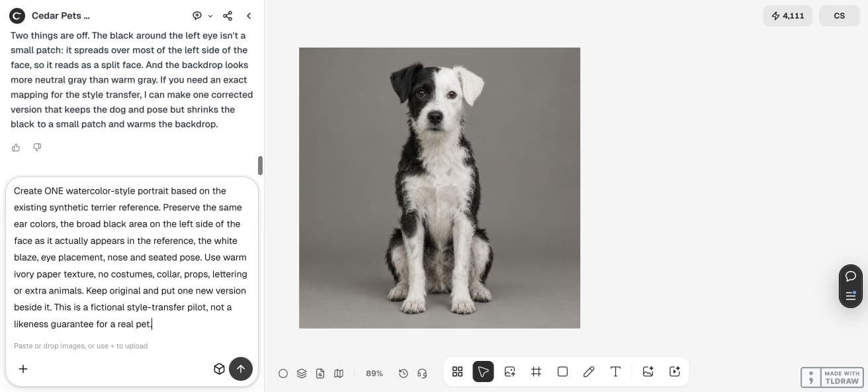Screen dimensions: 868x392
Task: Select the text T tool
Action: coord(615,372)
